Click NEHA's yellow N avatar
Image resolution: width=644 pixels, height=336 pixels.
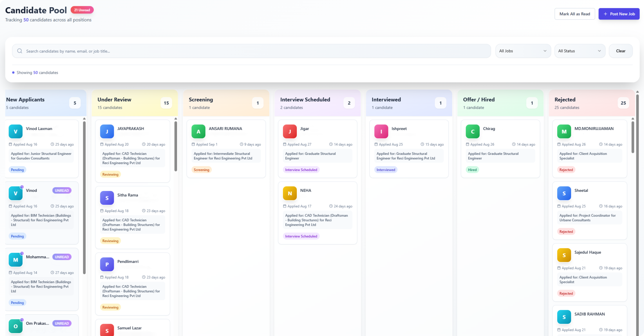[x=290, y=193]
